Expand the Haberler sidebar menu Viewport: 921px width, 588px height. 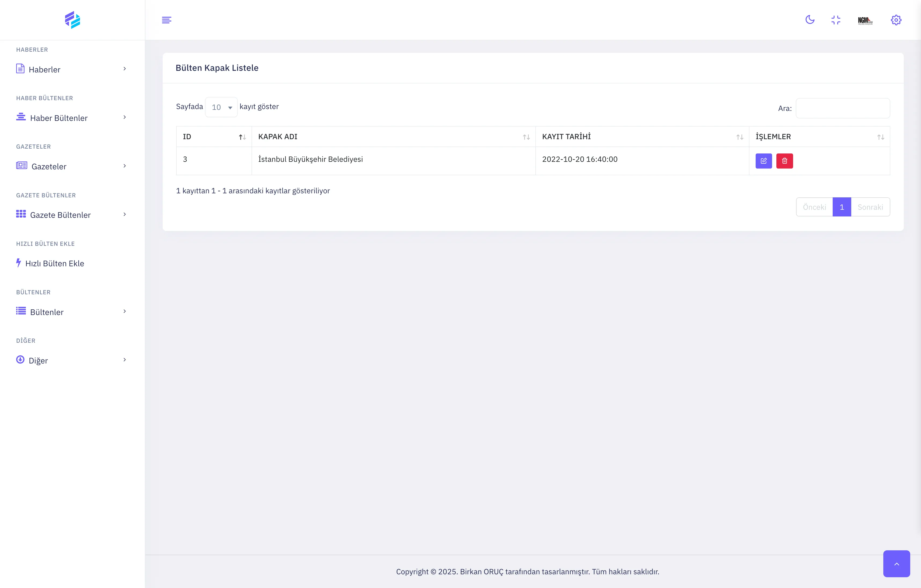point(71,69)
